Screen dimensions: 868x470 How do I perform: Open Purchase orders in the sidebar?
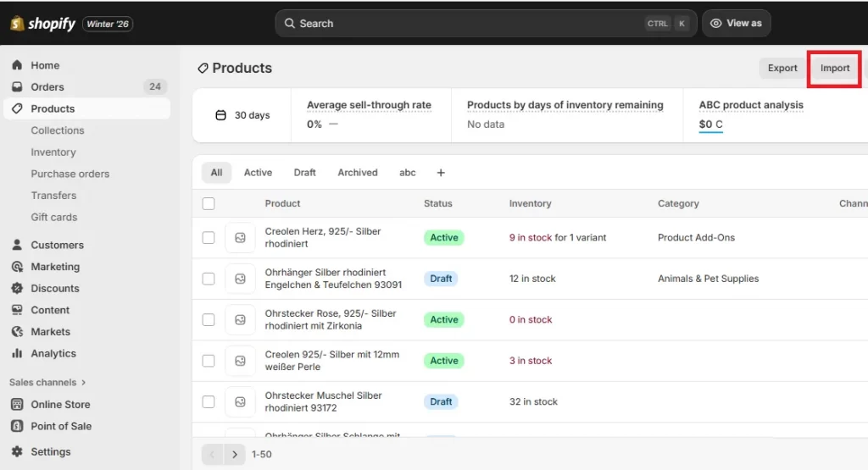(70, 174)
